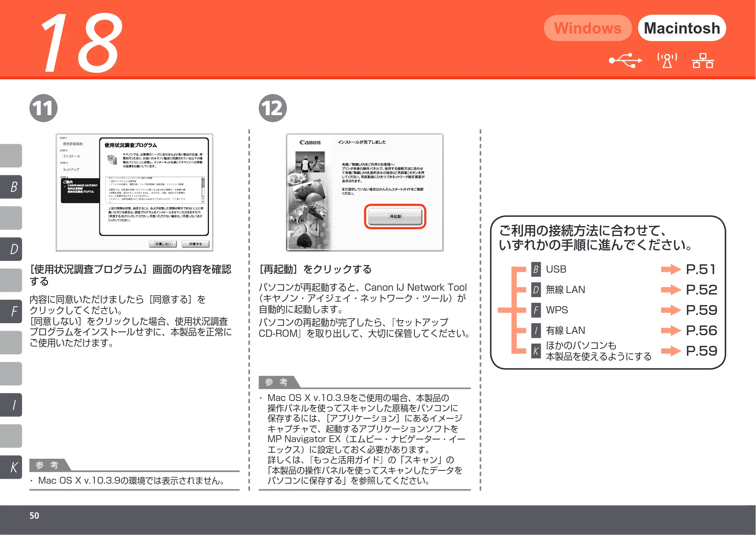The height and width of the screenshot is (535, 756).
Task: Click the D icon beside 無線 LAN
Action: [x=536, y=290]
